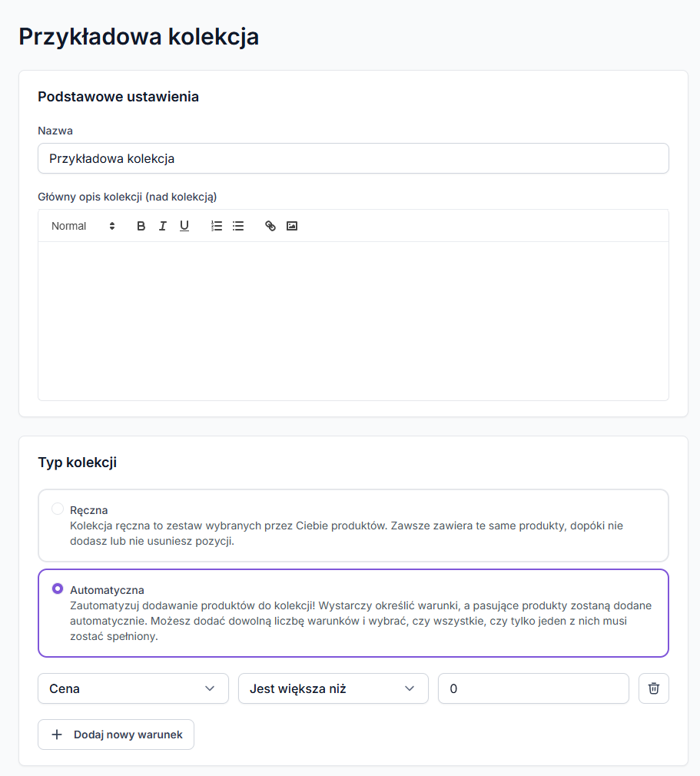Toggle bold formatting in the editor
Screen dimensions: 700x776
(141, 226)
